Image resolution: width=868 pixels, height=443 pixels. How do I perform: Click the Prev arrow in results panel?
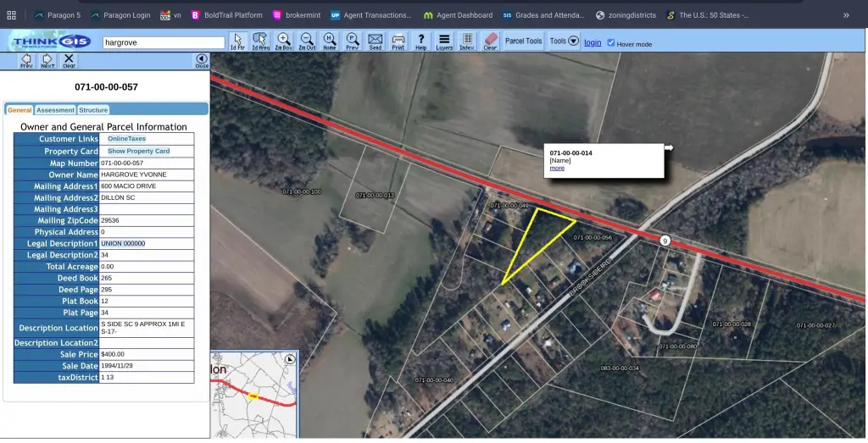coord(26,61)
